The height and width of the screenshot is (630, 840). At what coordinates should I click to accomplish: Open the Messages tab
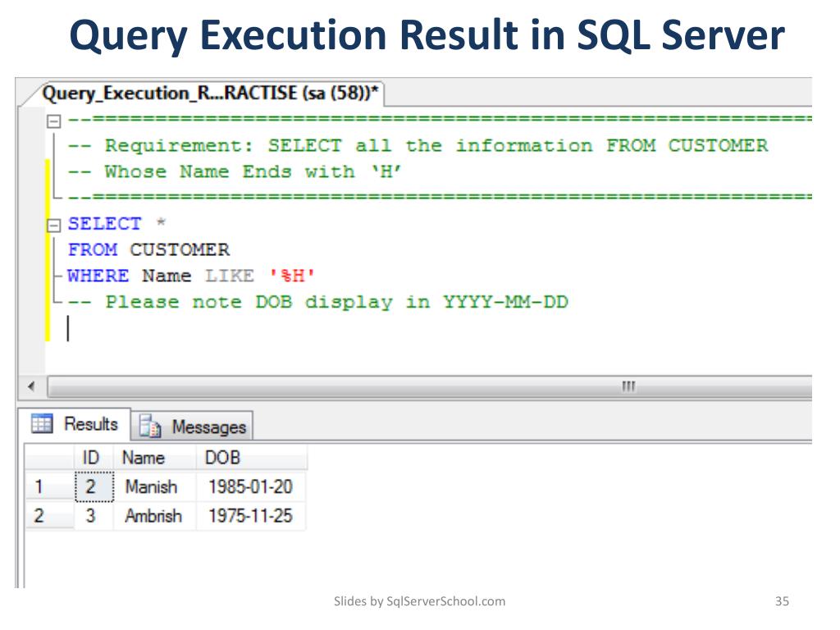[x=192, y=427]
